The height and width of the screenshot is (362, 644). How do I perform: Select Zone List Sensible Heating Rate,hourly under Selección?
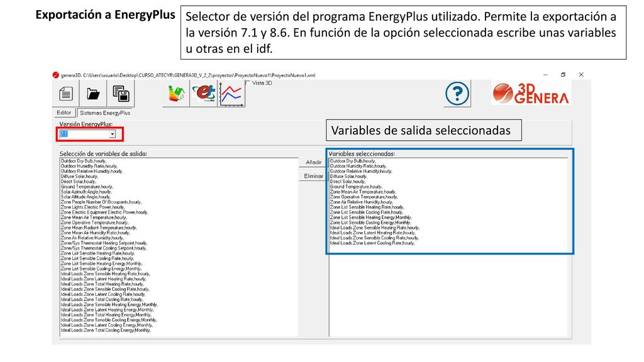point(98,253)
